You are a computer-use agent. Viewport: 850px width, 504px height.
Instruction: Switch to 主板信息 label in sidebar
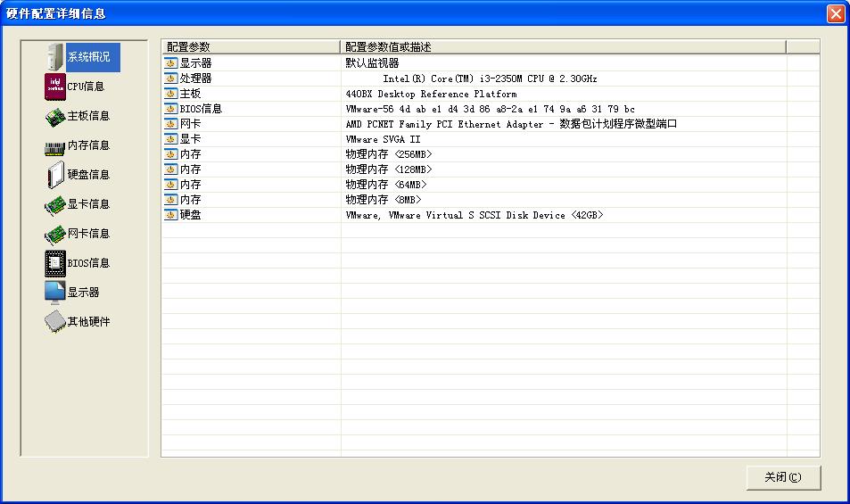click(89, 116)
